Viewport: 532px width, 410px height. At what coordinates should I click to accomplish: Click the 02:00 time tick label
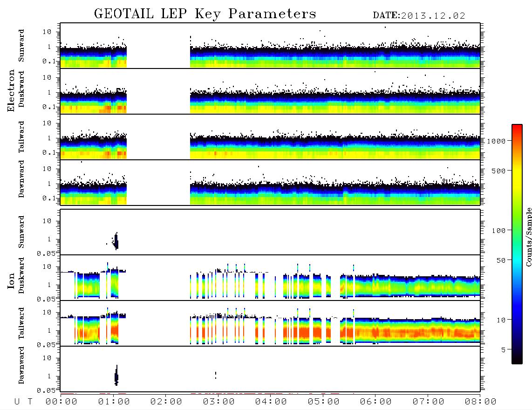click(166, 402)
